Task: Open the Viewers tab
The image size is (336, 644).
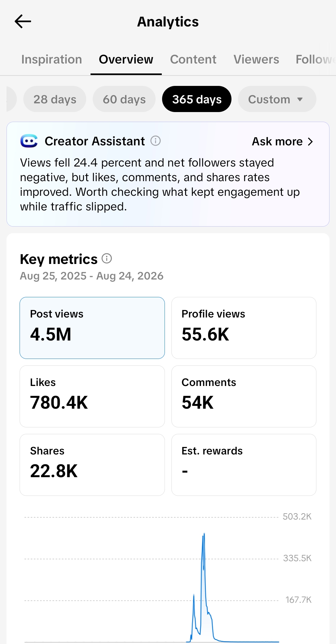Action: point(256,59)
